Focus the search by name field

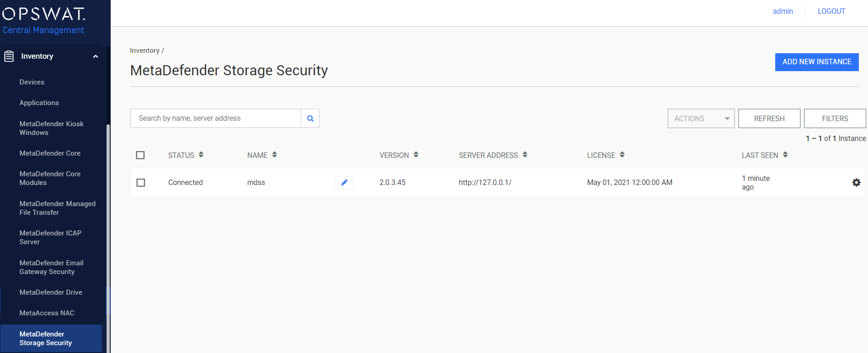pyautogui.click(x=216, y=118)
